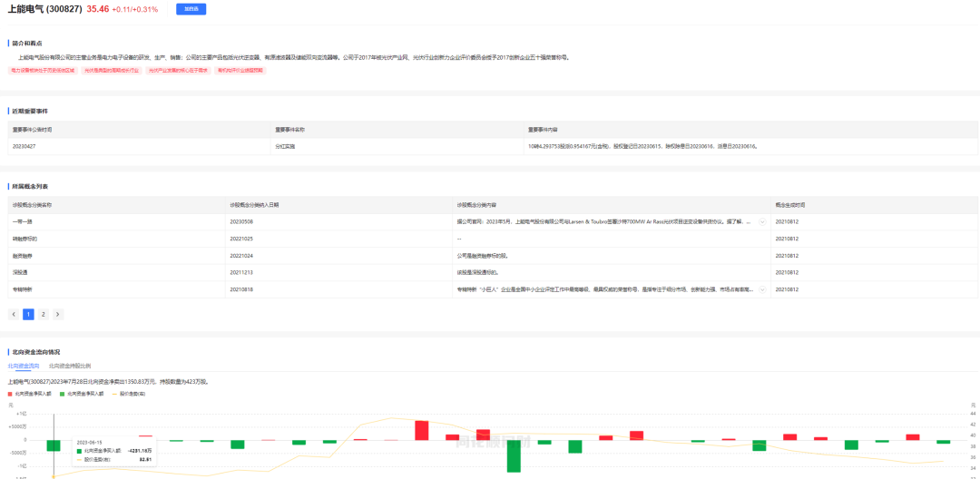
Task: Click the 专精特新 concept name cell
Action: point(116,289)
